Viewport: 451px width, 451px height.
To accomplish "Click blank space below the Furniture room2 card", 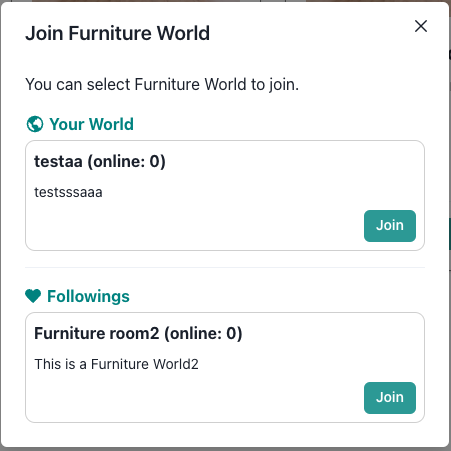I will tap(225, 435).
